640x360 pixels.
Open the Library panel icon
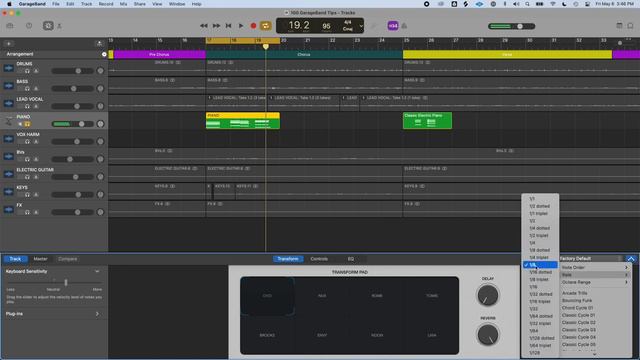(x=10, y=26)
